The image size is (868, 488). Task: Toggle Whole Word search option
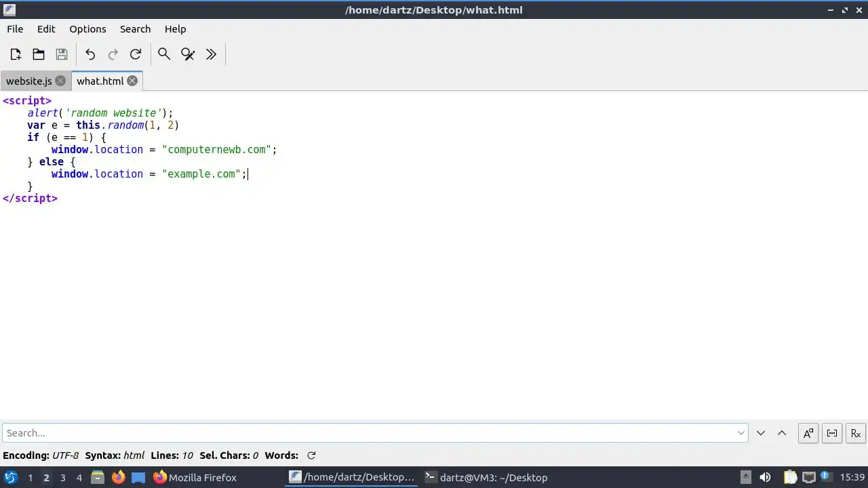tap(832, 433)
